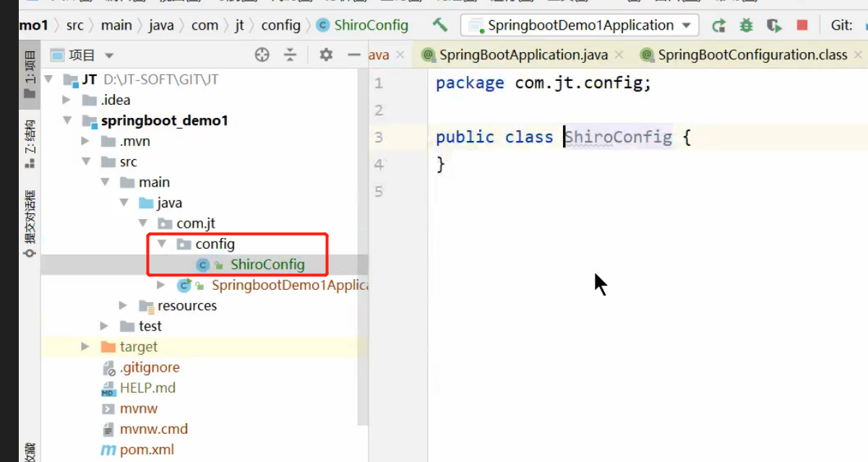
Task: Click the pom.xml Maven icon
Action: (x=108, y=450)
